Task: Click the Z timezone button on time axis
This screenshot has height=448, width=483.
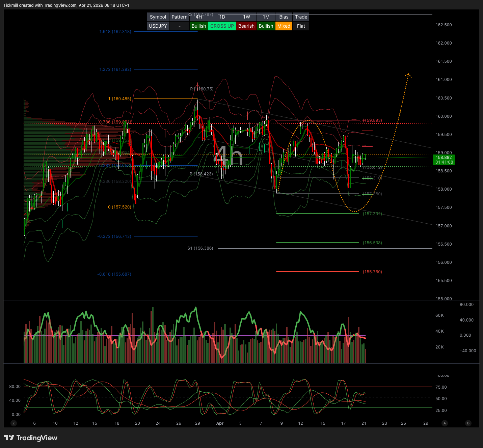Action: (14, 423)
